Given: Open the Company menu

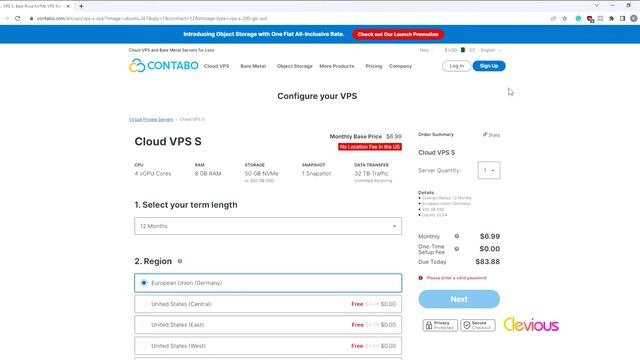Looking at the screenshot, I should click(x=400, y=66).
